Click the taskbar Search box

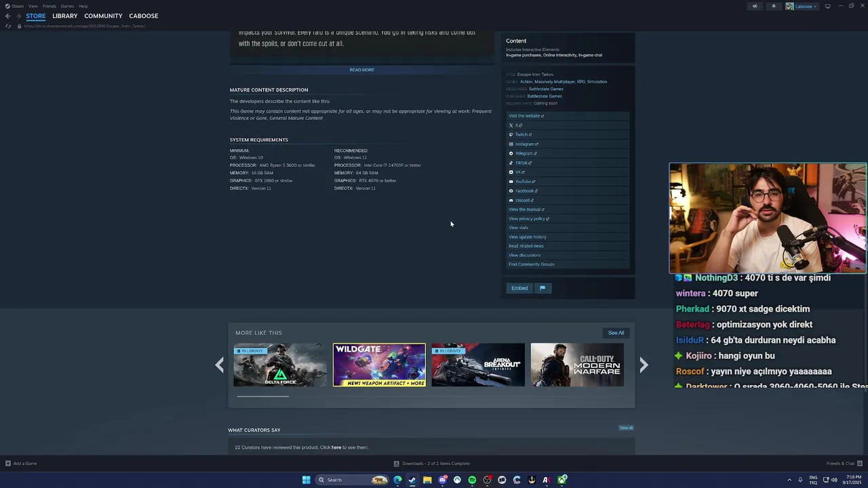coord(353,480)
